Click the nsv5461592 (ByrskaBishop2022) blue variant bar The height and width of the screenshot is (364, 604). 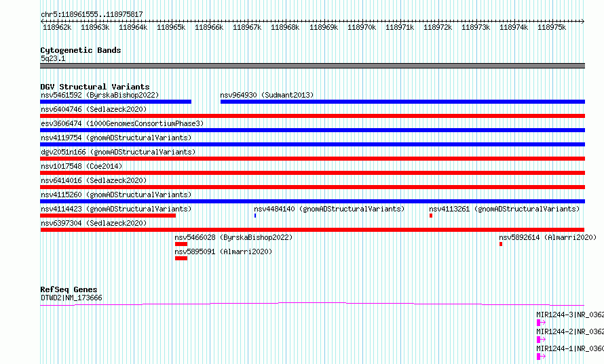tap(115, 102)
